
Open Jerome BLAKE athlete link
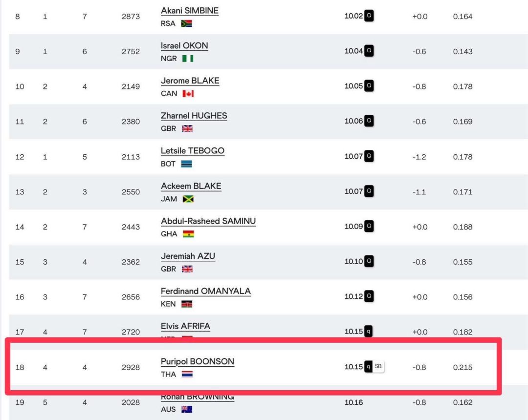pyautogui.click(x=190, y=81)
